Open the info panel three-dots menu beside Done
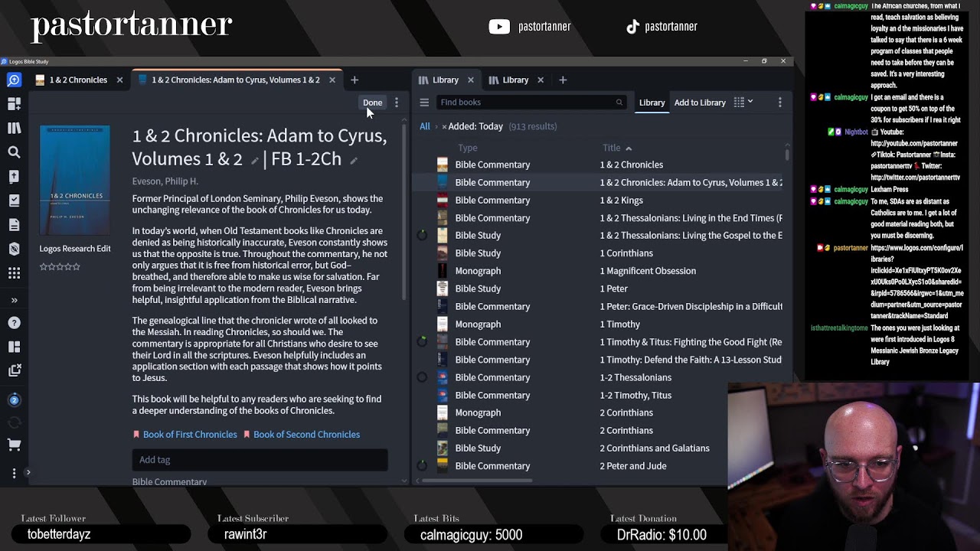Viewport: 980px width, 551px height. click(396, 103)
